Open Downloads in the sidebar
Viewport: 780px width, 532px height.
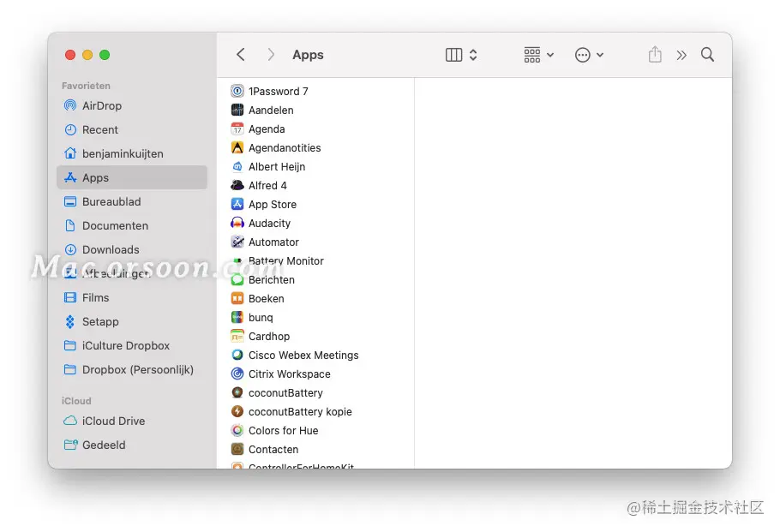pos(132,249)
